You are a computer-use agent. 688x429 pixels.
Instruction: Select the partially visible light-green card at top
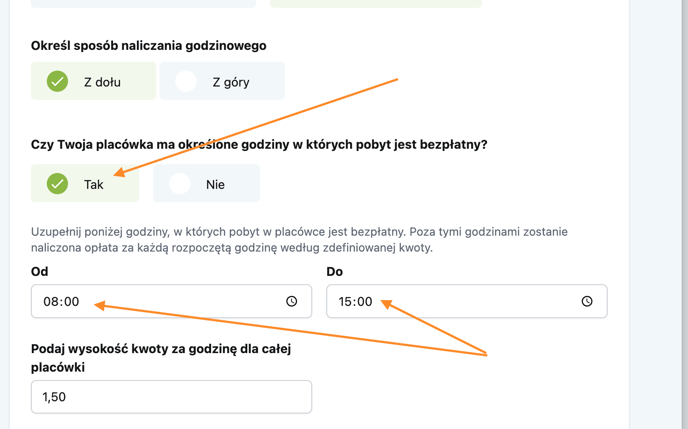pos(376,4)
